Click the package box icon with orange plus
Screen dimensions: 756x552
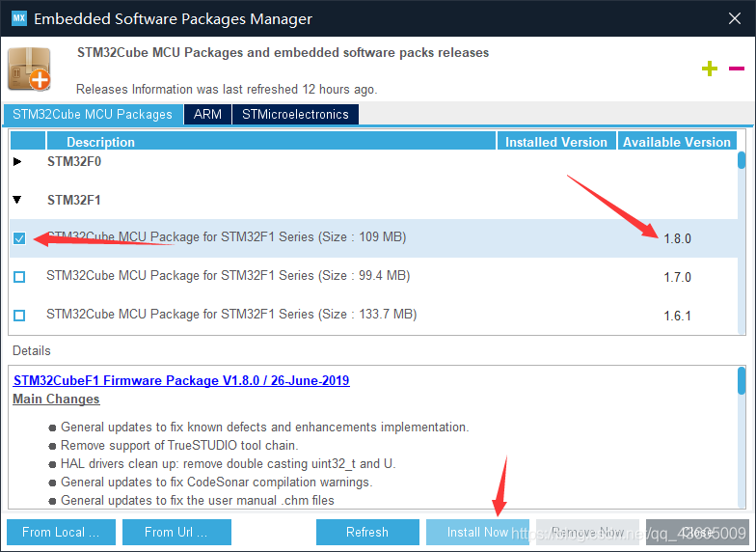[x=29, y=69]
